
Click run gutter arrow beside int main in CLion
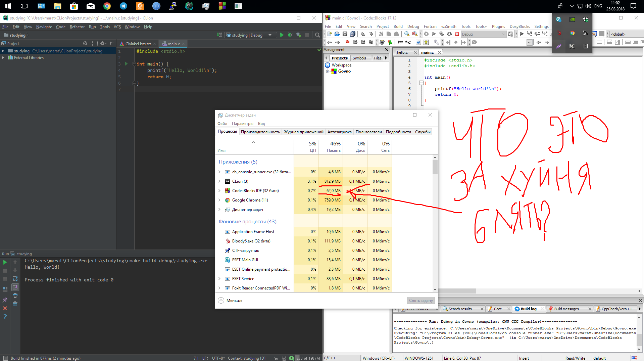tap(126, 63)
